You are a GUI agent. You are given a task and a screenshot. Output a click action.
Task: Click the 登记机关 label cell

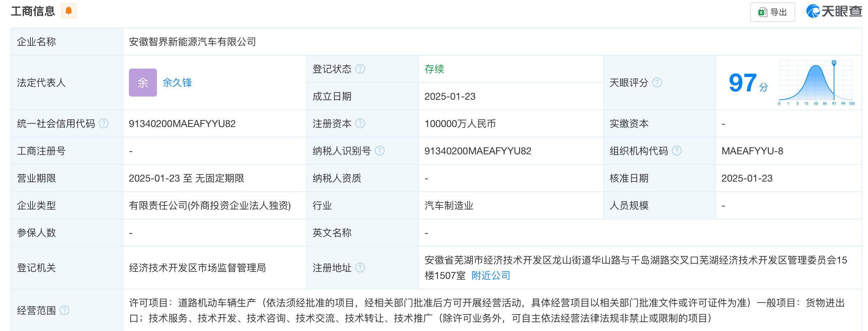[x=67, y=268]
